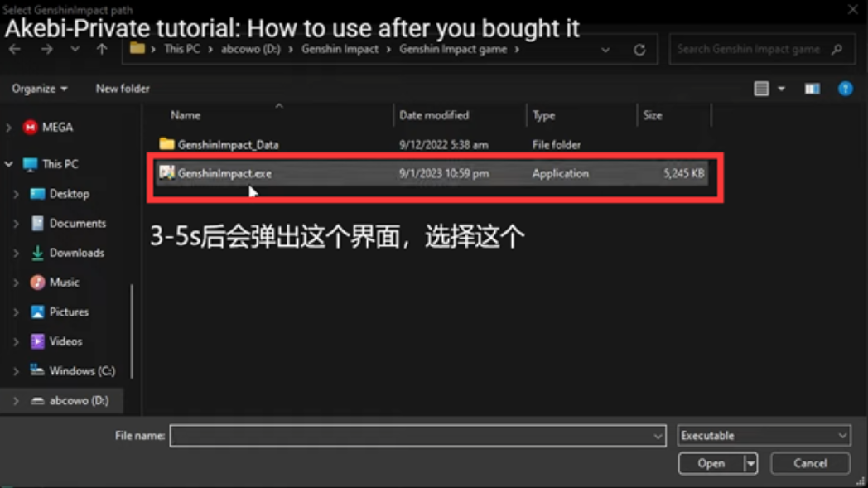The width and height of the screenshot is (868, 488).
Task: Open the view options dropdown arrow
Action: tap(781, 89)
